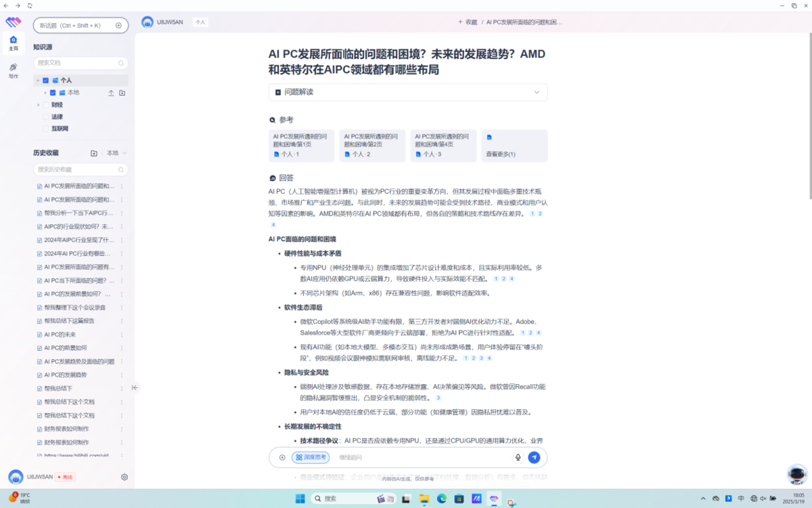Click the forward navigation arrow
Image resolution: width=812 pixels, height=508 pixels.
[x=18, y=5]
